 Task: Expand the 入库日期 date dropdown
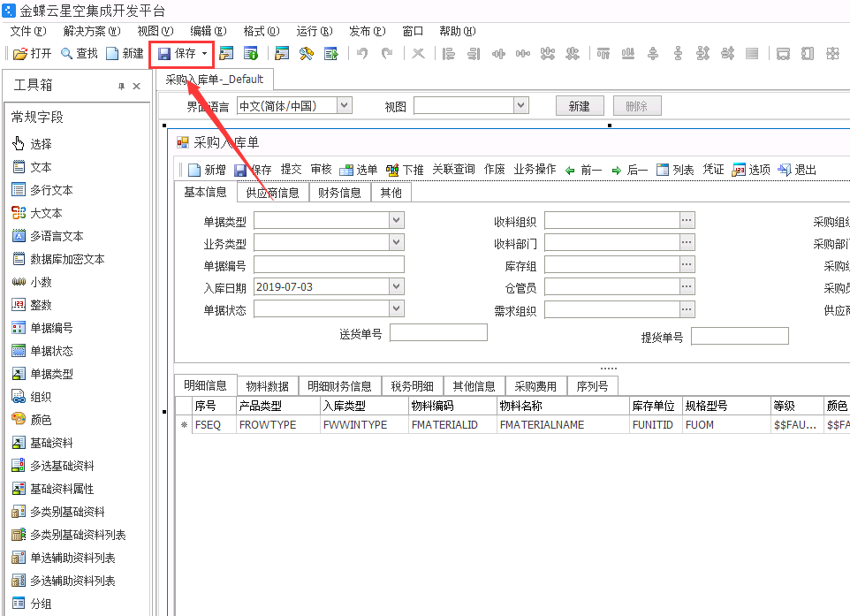397,287
